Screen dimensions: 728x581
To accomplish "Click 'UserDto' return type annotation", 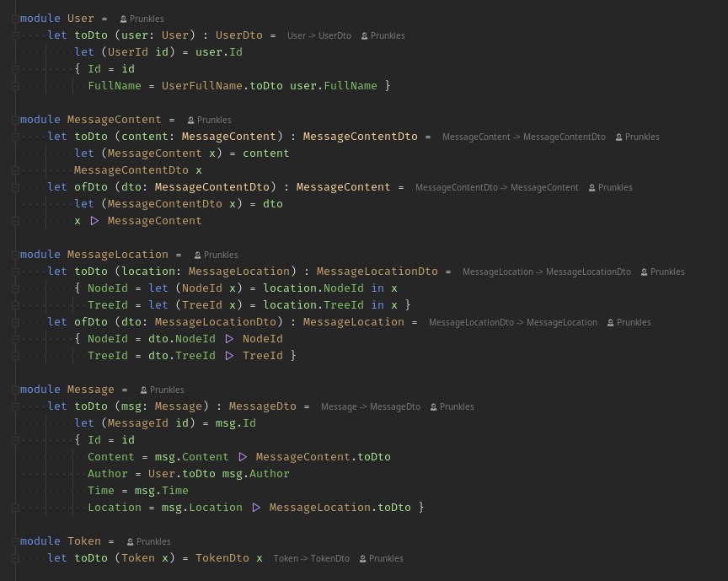I will [238, 35].
